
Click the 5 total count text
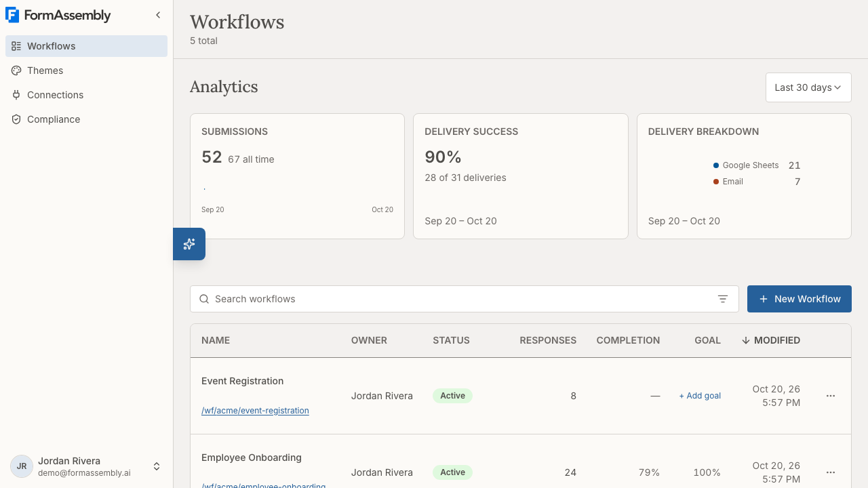tap(203, 41)
